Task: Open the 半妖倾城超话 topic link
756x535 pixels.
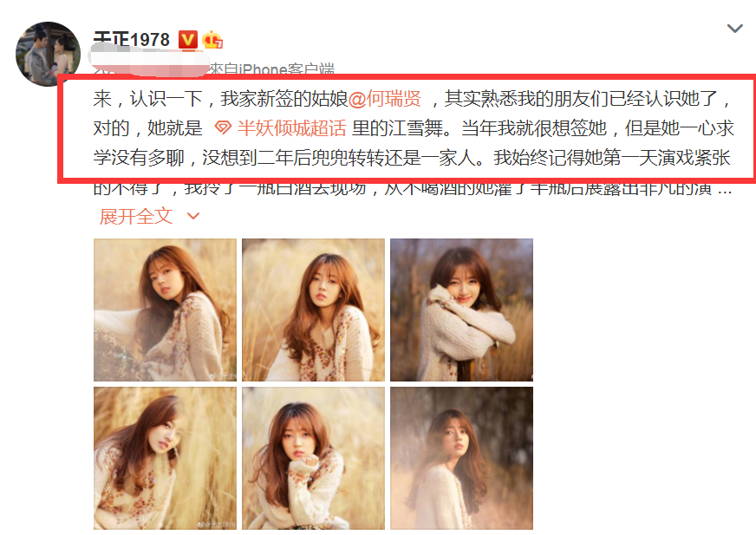Action: pyautogui.click(x=291, y=128)
